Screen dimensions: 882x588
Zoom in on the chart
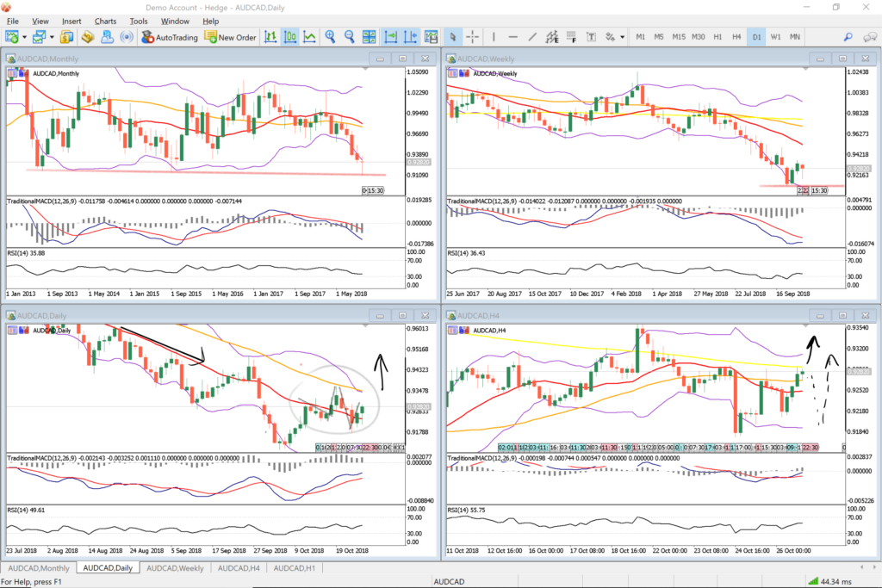click(330, 37)
